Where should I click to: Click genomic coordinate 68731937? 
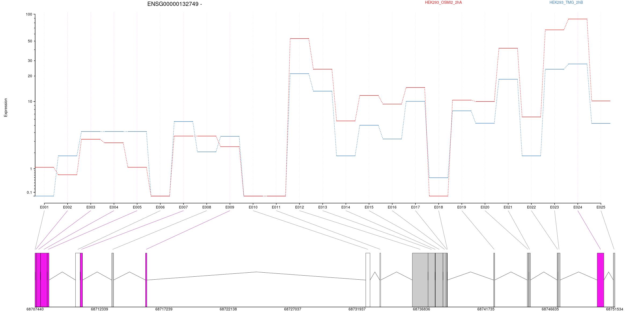click(357, 309)
